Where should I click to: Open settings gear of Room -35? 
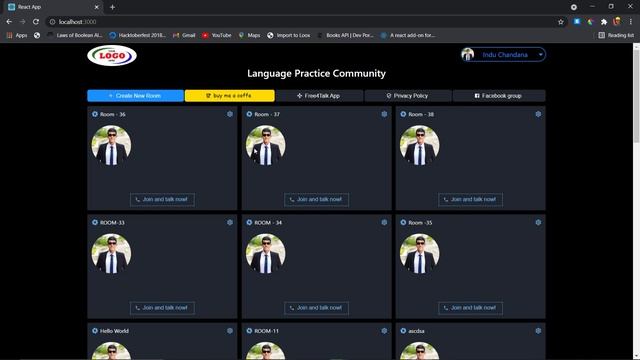[x=538, y=222]
